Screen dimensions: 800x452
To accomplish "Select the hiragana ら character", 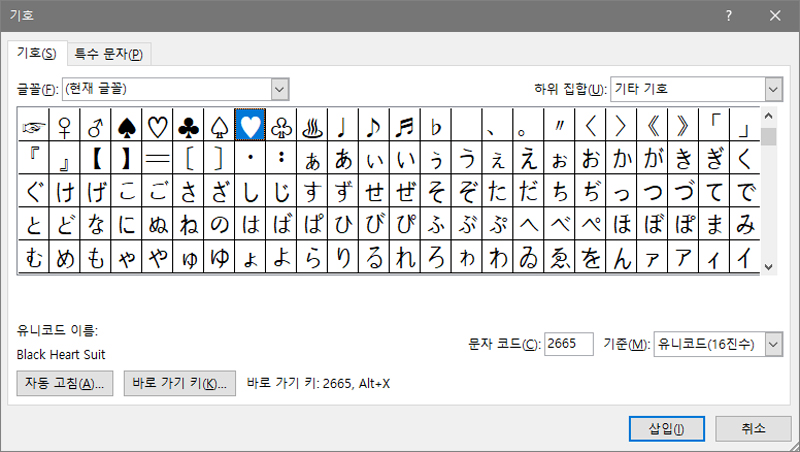I will pos(312,258).
